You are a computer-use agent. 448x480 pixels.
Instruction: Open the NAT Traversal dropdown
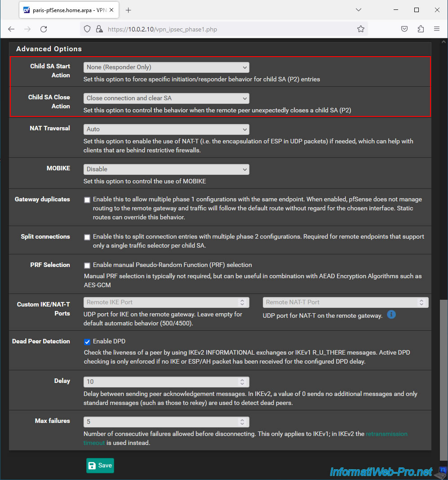click(166, 129)
